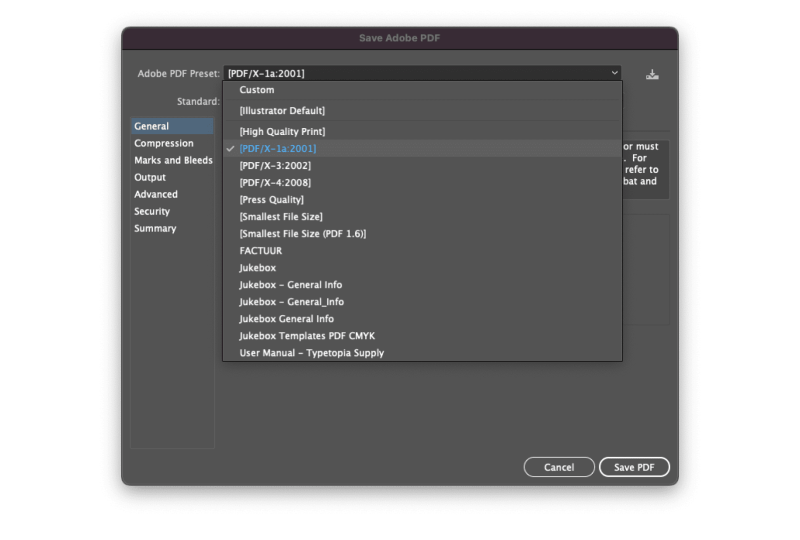
Task: Choose the [Smallest File Size] preset
Action: pos(422,217)
